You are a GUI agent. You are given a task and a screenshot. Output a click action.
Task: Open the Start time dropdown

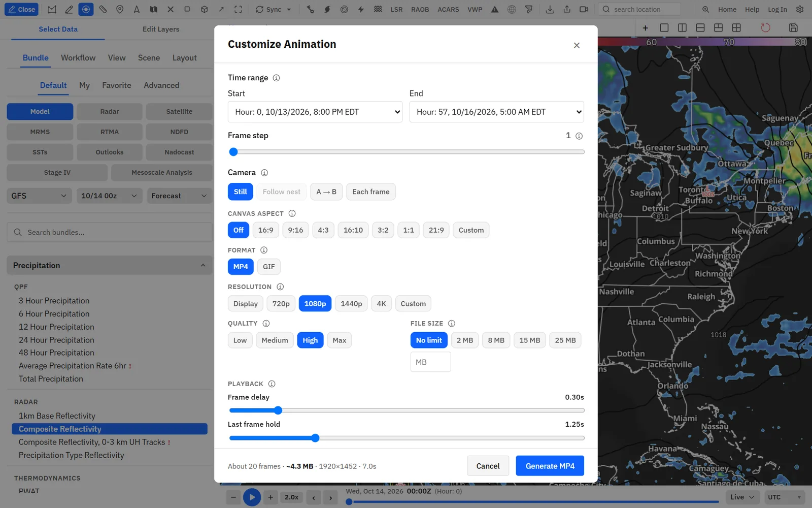coord(315,112)
